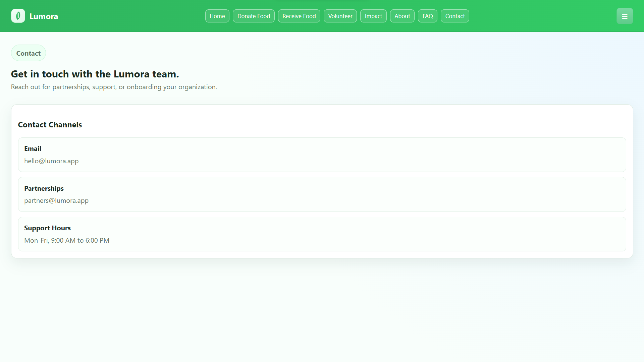The width and height of the screenshot is (644, 362).
Task: Click the Contact badge pill
Action: (x=29, y=53)
